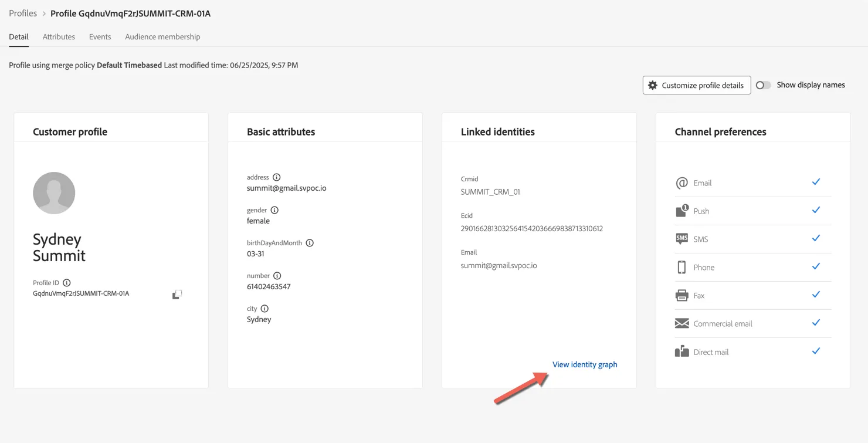Click the SMS preference checkmark
This screenshot has width=868, height=443.
tap(816, 238)
